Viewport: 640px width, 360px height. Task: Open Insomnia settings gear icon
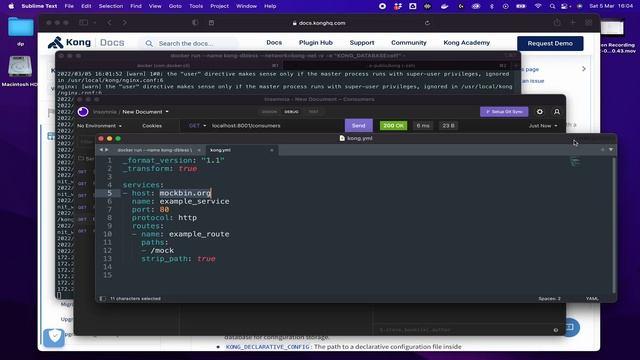point(540,112)
